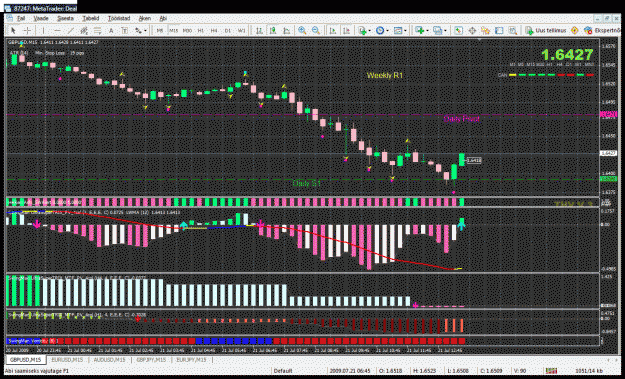625x379 pixels.
Task: Toggle the Expert Advisors button
Action: coord(602,30)
